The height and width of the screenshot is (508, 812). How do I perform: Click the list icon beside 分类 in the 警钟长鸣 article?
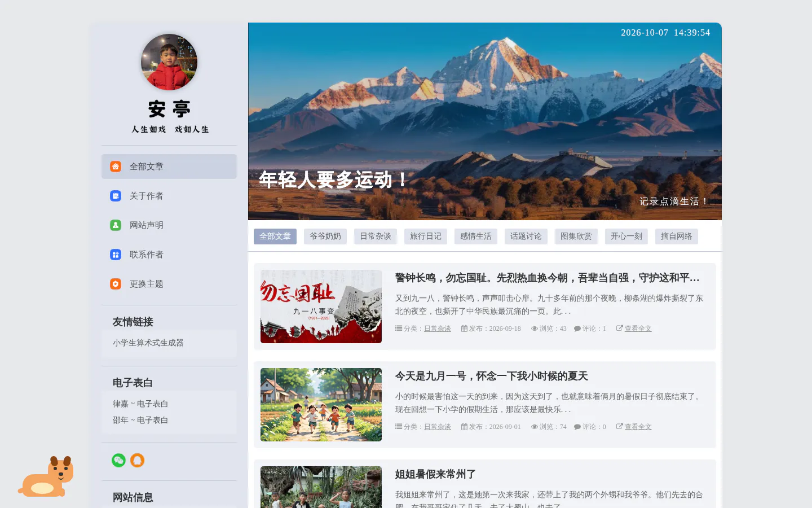point(399,329)
